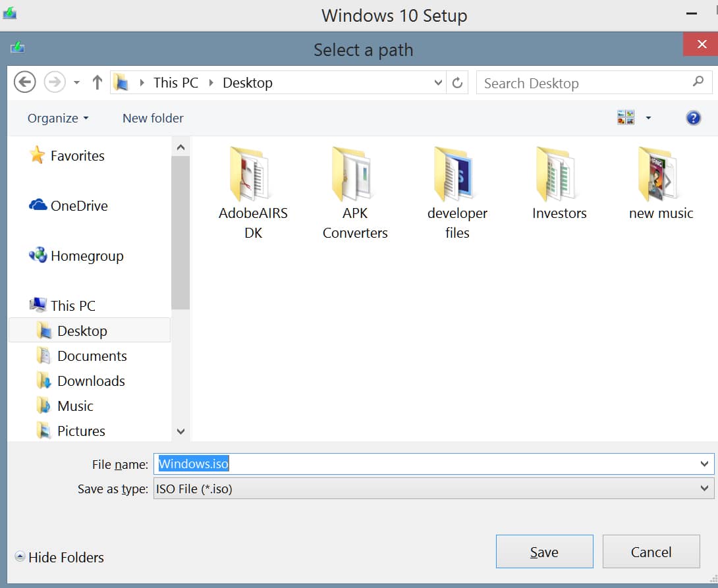
Task: Expand the breadcrumb arrow before This PC
Action: click(x=142, y=83)
